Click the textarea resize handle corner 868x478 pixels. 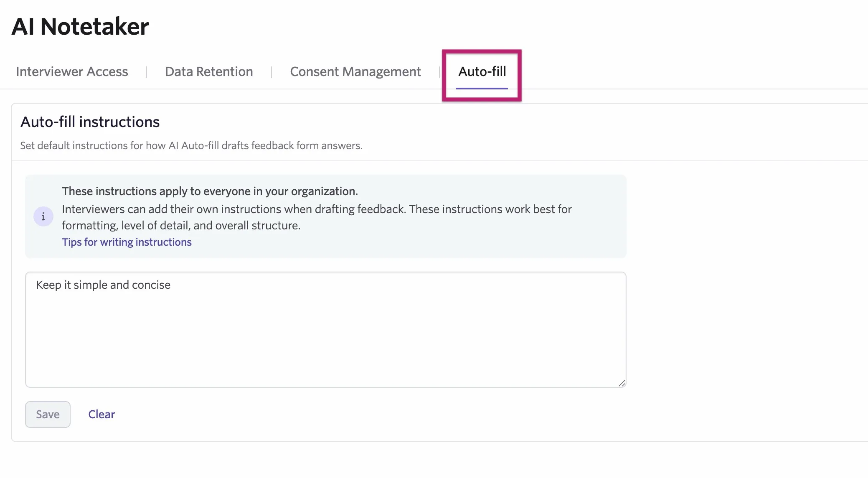point(622,383)
